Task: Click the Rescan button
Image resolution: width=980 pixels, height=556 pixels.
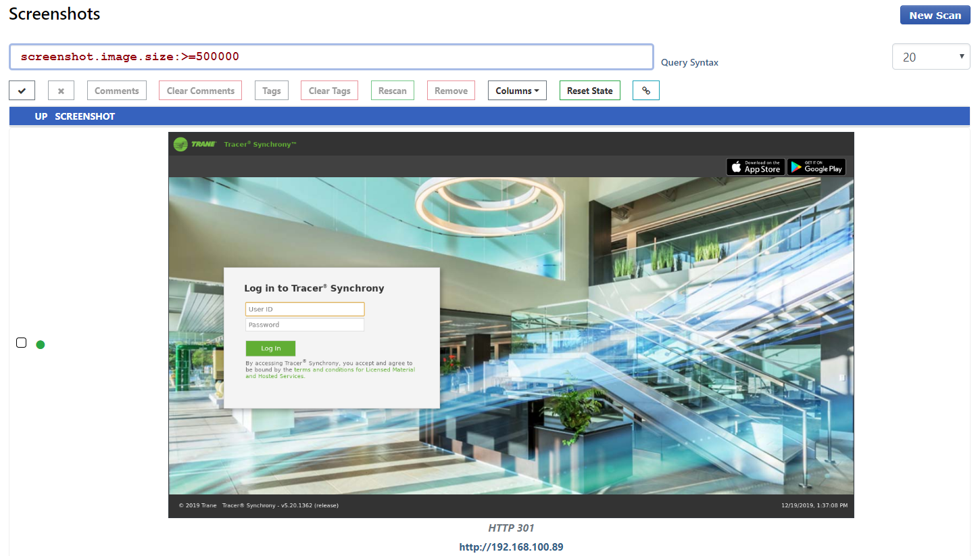Action: [393, 91]
